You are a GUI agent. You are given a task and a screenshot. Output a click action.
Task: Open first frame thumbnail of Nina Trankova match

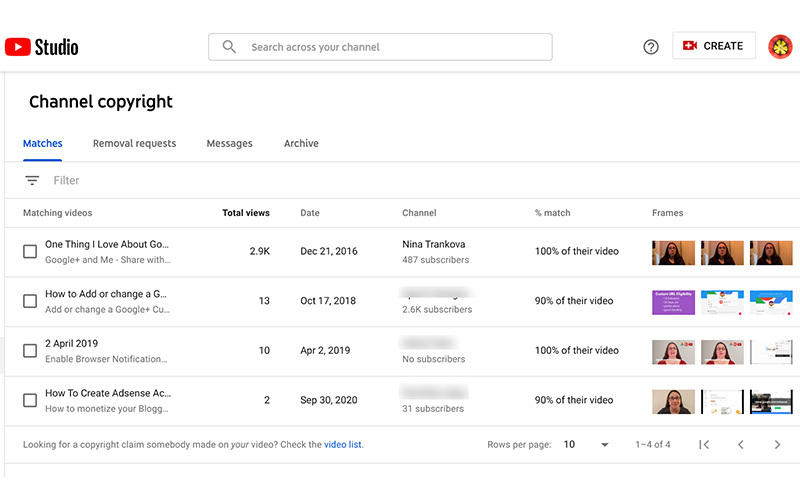click(x=672, y=252)
